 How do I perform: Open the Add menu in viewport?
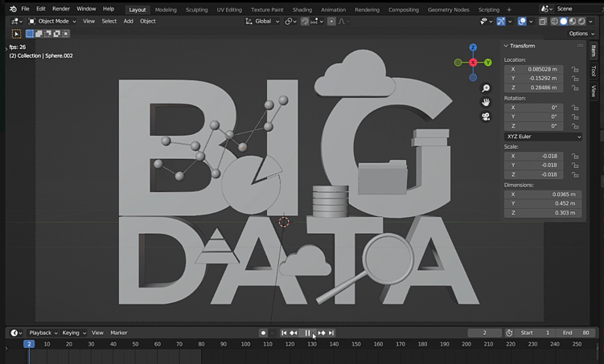[x=128, y=21]
